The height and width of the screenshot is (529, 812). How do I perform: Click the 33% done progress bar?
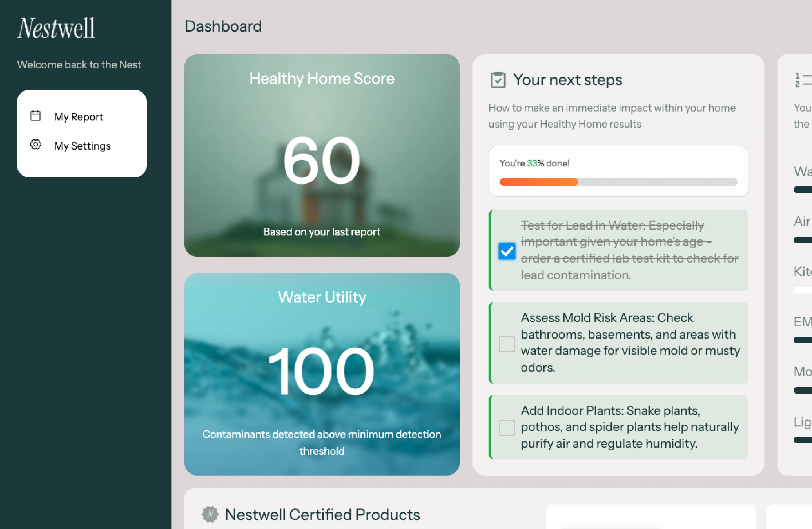pos(618,182)
